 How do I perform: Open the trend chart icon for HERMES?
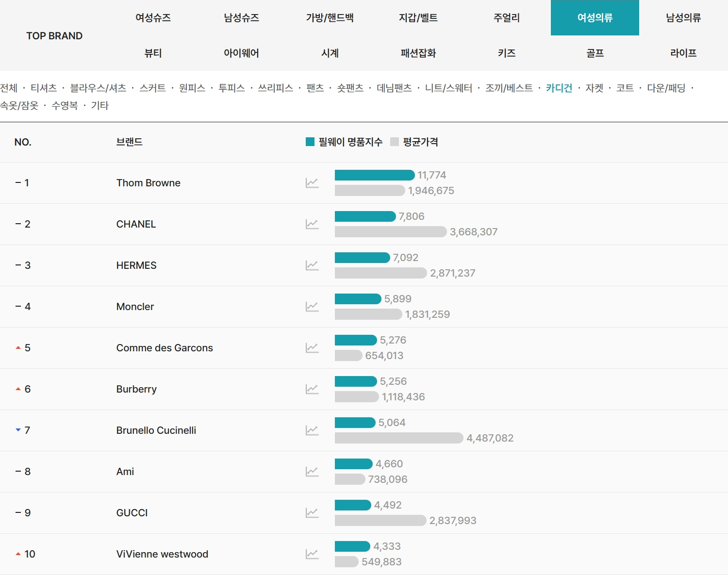[312, 265]
